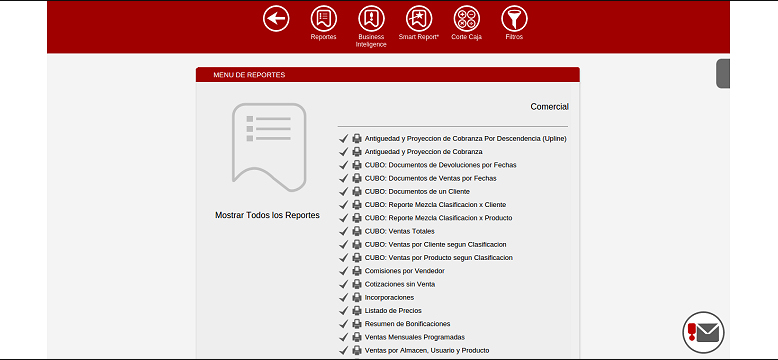The height and width of the screenshot is (360, 778).
Task: Toggle checkmark for Cotizaciones sin Venta
Action: tap(344, 284)
